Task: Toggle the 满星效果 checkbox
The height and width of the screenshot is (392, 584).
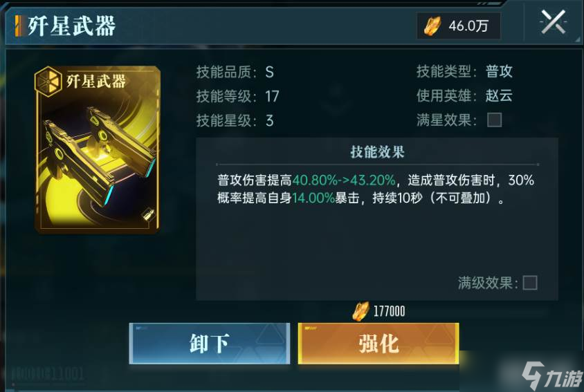Action: (494, 120)
